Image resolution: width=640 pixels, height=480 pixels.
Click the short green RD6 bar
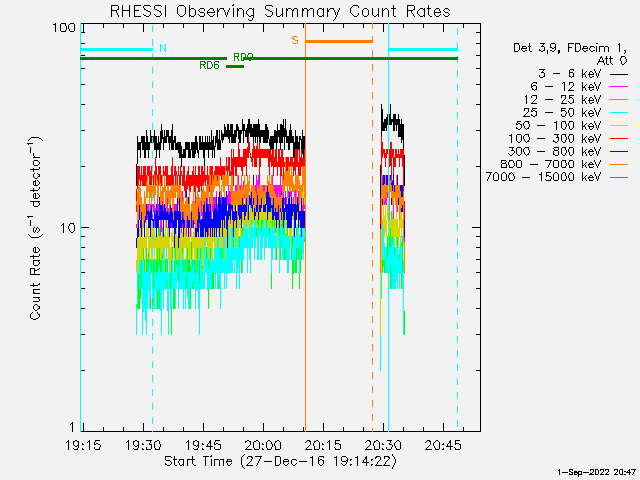click(x=235, y=66)
